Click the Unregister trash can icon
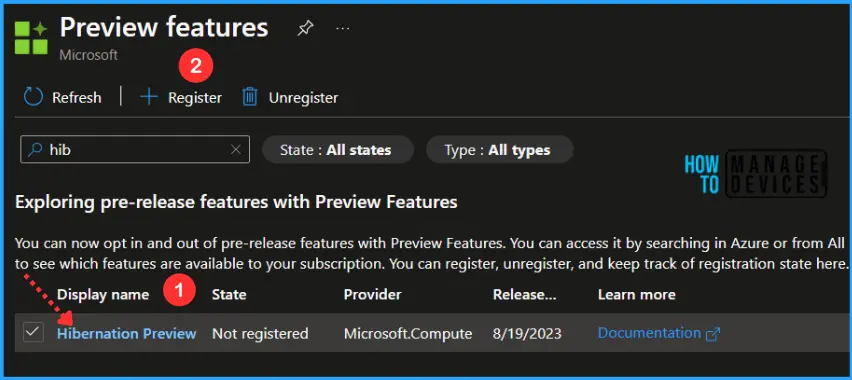Viewport: 852px width, 380px height. [x=250, y=97]
